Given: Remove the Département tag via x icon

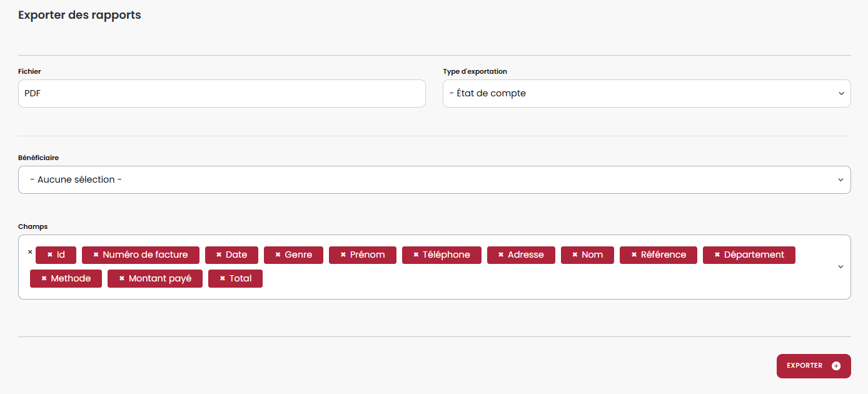Looking at the screenshot, I should coord(717,255).
